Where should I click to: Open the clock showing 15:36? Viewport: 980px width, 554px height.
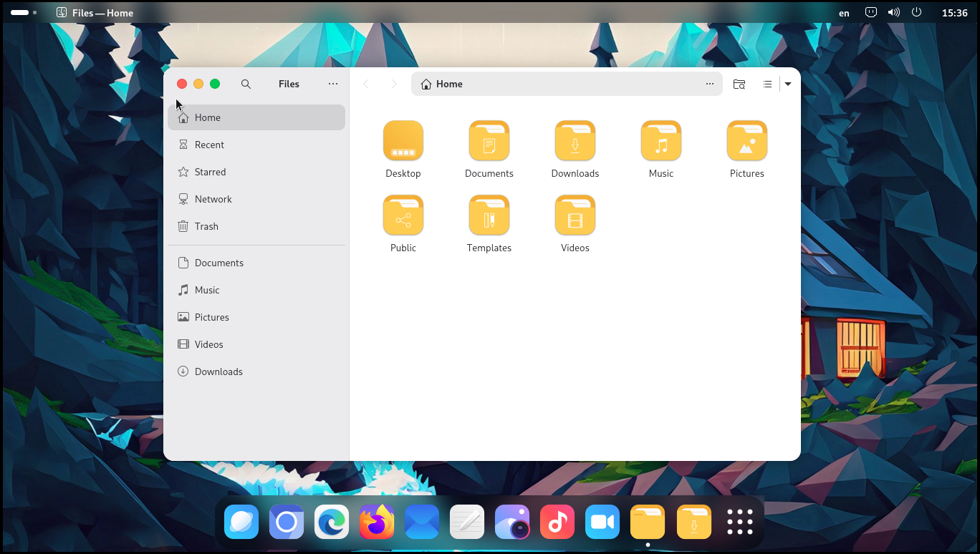(x=955, y=12)
